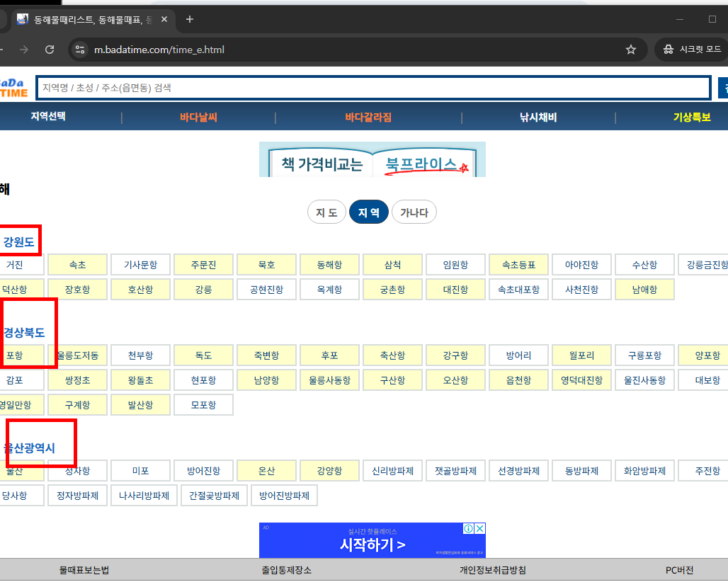Select 모포항 location button
The width and height of the screenshot is (728, 587).
coord(203,404)
